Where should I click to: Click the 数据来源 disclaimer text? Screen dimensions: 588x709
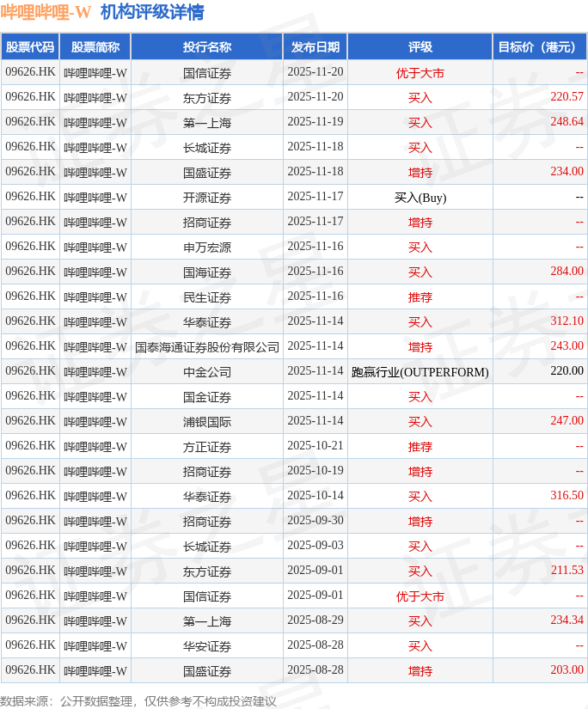pyautogui.click(x=138, y=700)
